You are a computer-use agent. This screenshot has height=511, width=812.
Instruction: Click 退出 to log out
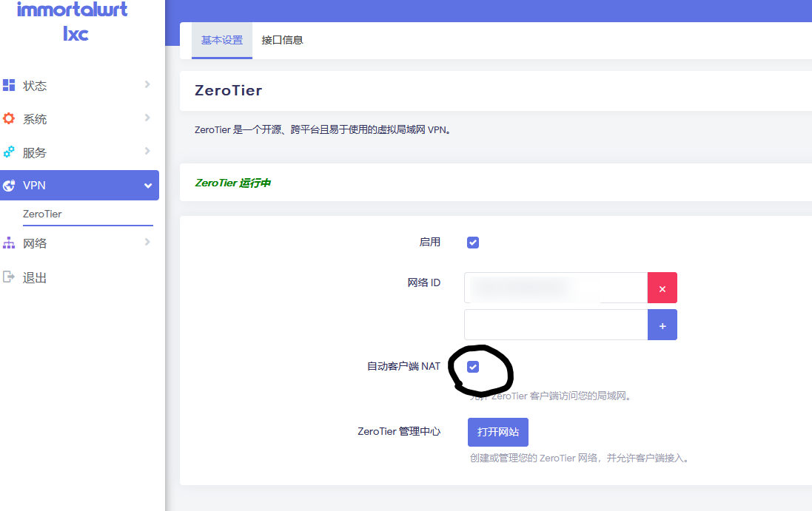(35, 278)
